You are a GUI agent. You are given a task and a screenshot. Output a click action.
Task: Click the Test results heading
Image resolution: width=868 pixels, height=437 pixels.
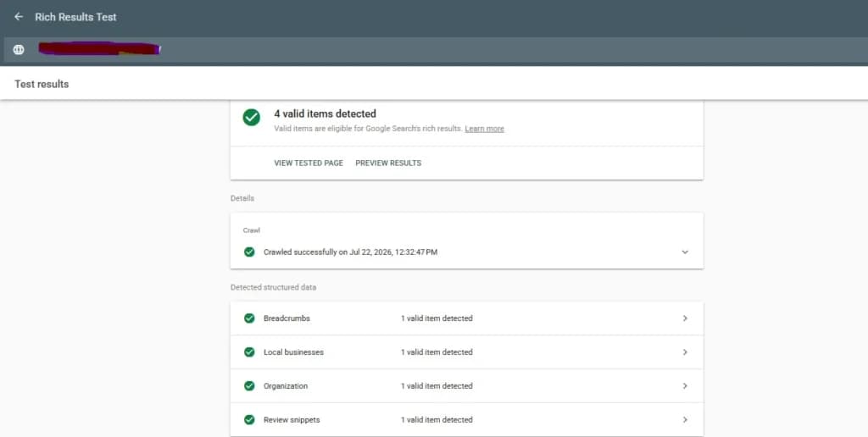(x=42, y=84)
